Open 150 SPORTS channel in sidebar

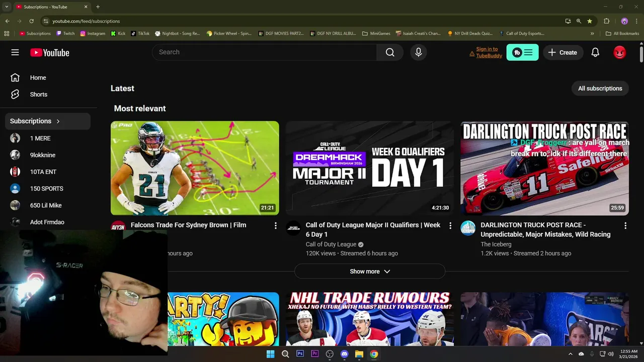coord(48,189)
